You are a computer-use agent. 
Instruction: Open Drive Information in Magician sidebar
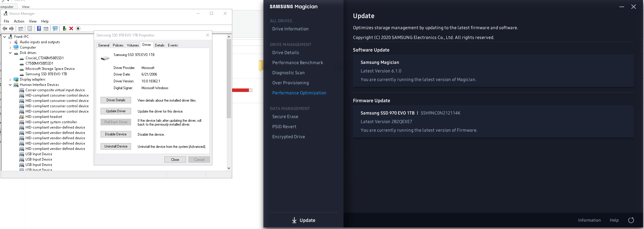(290, 29)
